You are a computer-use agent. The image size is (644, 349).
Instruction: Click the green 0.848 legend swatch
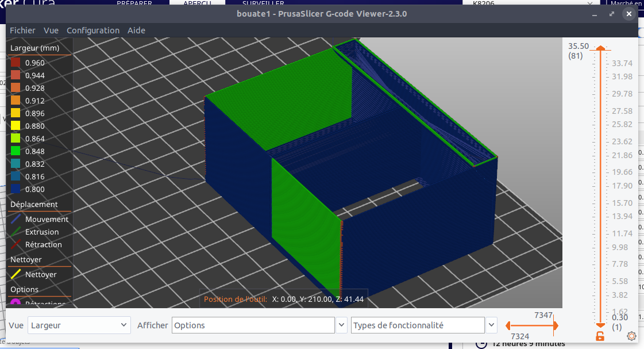[15, 151]
